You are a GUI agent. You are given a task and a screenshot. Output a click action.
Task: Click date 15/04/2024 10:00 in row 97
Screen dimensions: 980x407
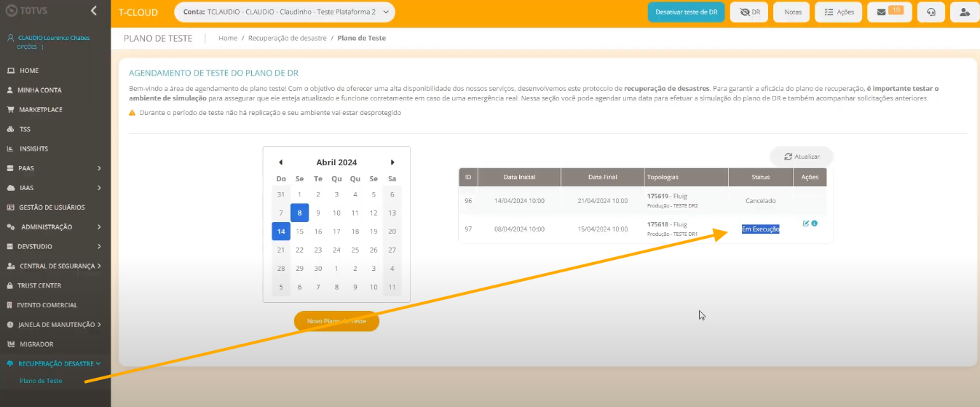pyautogui.click(x=603, y=229)
